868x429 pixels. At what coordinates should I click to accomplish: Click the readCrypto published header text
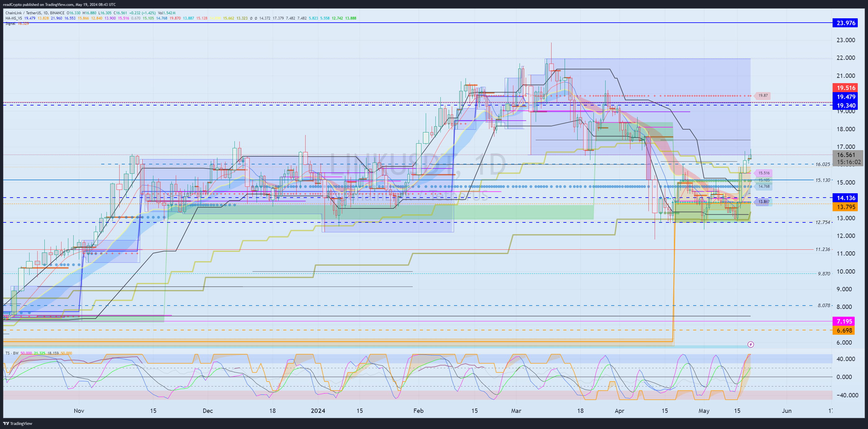click(x=59, y=4)
